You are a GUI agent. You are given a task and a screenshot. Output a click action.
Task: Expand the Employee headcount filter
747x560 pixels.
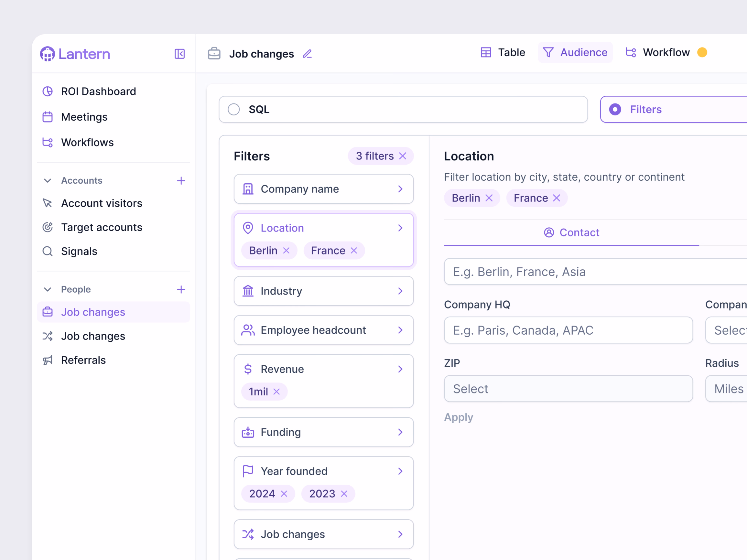pyautogui.click(x=323, y=330)
